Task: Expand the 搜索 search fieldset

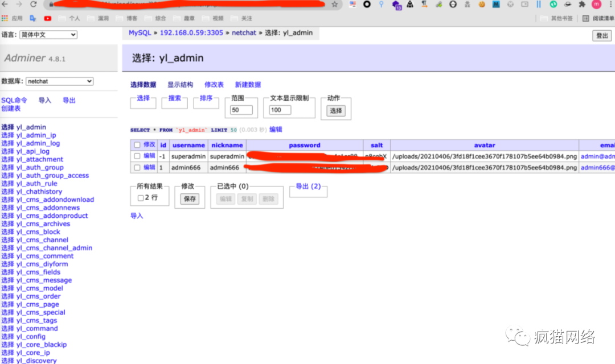Action: [x=175, y=98]
